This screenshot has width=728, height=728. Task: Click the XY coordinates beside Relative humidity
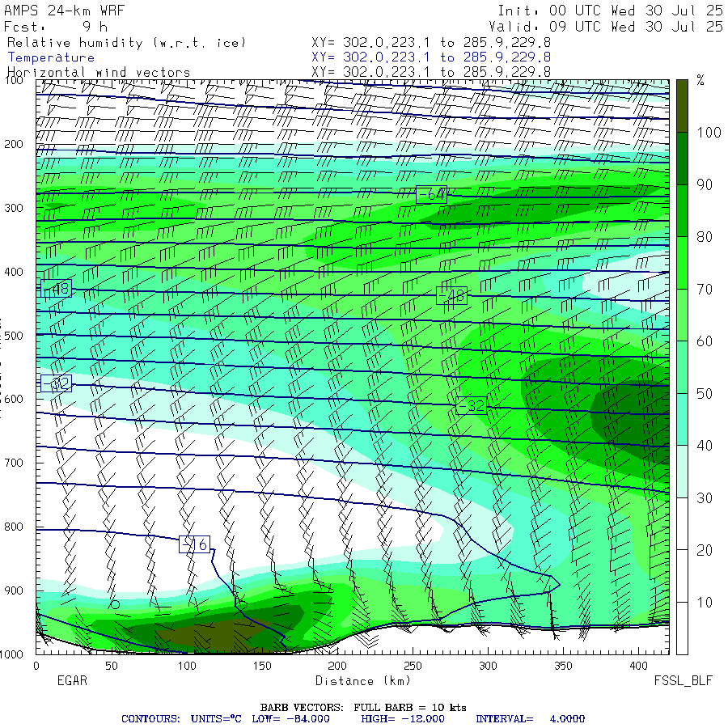[x=431, y=42]
